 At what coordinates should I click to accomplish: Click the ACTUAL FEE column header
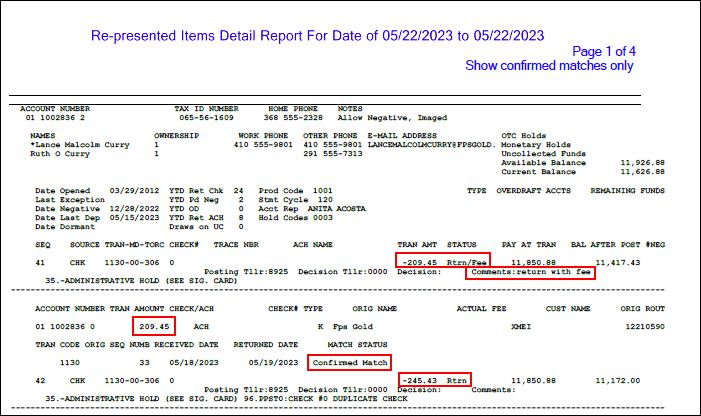481,309
